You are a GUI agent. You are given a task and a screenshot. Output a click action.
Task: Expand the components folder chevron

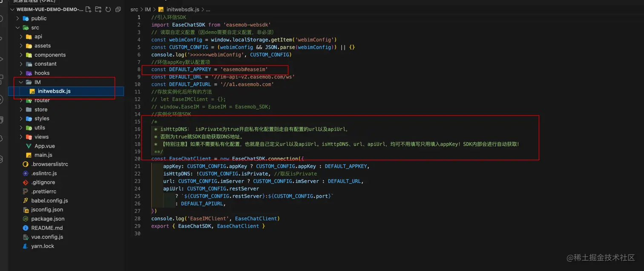[x=21, y=55]
